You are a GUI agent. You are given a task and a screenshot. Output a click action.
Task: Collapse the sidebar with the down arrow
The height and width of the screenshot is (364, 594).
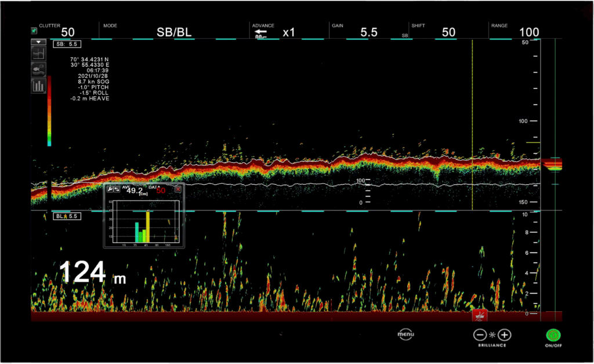click(x=38, y=42)
